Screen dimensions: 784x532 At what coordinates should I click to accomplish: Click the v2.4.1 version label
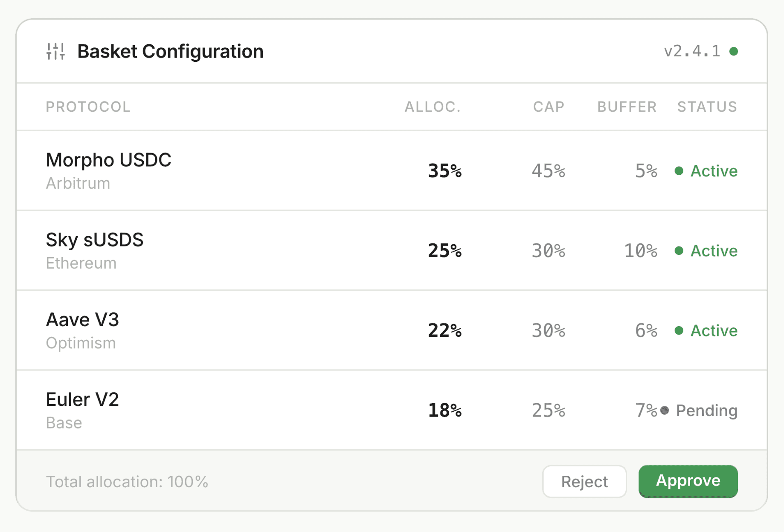pos(692,52)
